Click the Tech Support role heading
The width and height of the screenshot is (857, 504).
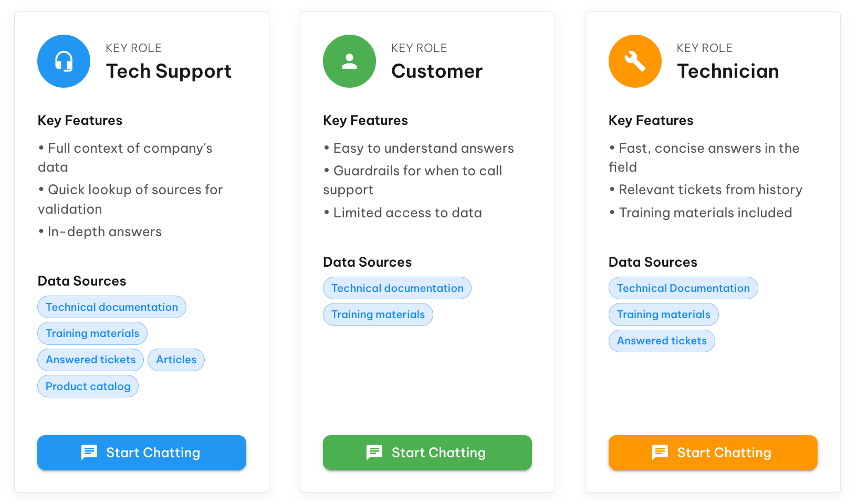pos(169,71)
